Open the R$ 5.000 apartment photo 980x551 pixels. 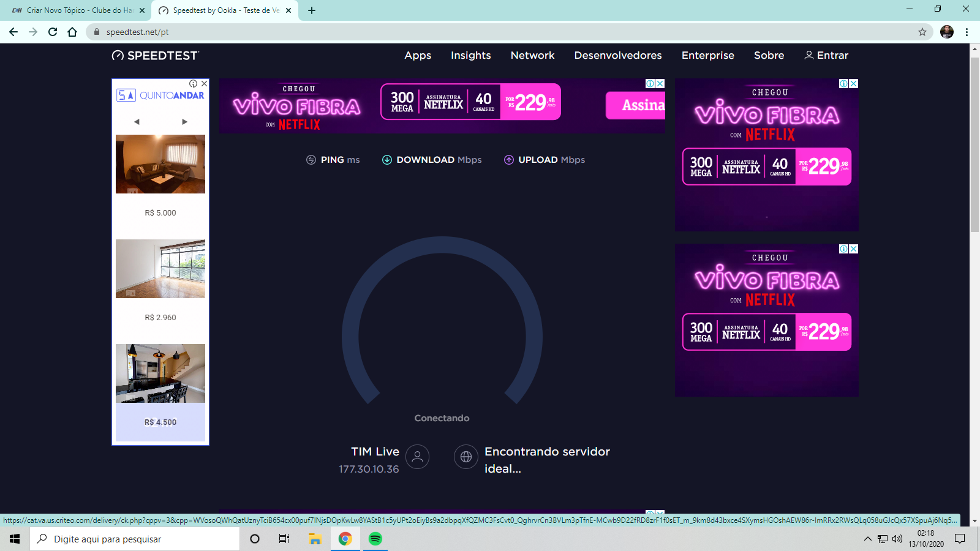click(160, 164)
